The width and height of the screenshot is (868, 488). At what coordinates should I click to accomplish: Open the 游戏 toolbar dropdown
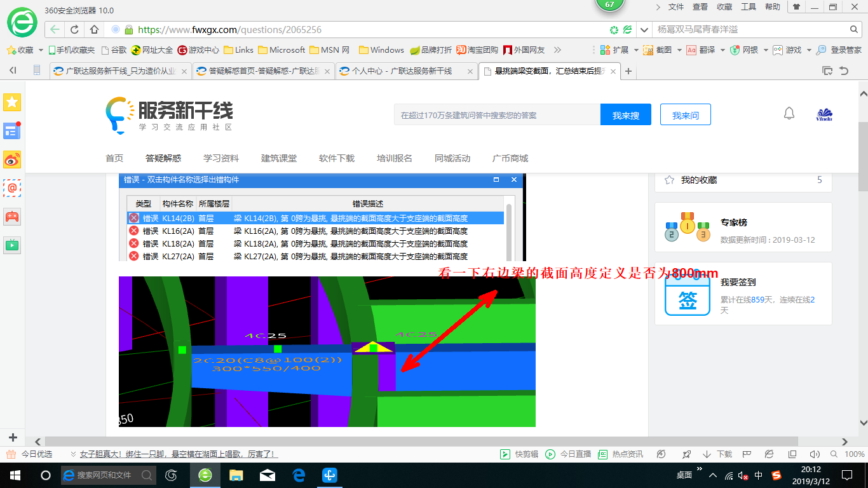(787, 50)
